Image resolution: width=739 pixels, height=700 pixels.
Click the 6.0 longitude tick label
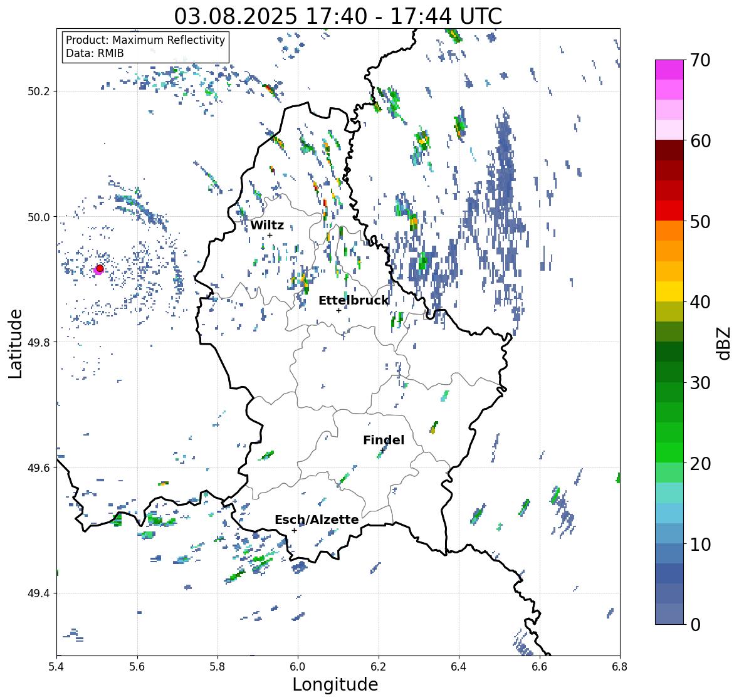pyautogui.click(x=298, y=666)
